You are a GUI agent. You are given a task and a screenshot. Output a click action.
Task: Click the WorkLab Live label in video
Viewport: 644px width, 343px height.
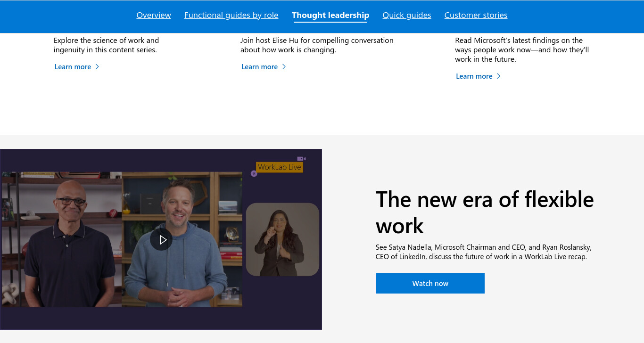pos(279,167)
